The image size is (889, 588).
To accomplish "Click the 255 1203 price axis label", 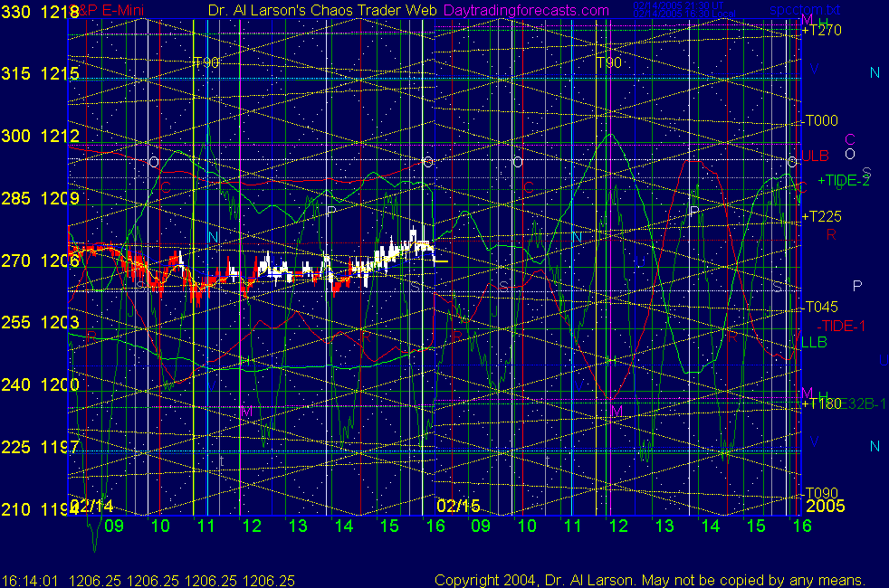I will 40,322.
